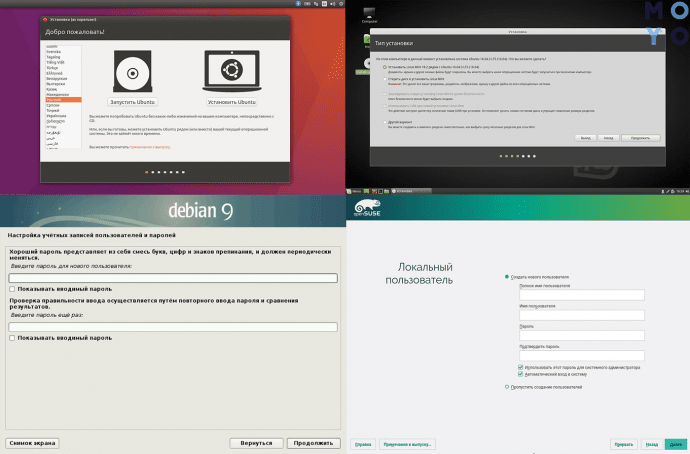Toggle second Показывать вводимый пароль checkbox
Image resolution: width=690 pixels, height=454 pixels.
pos(12,338)
